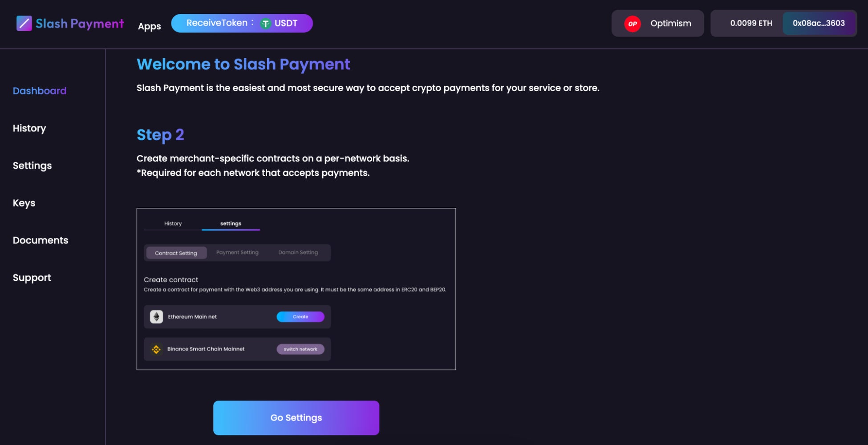Click the Go Settings button

296,418
